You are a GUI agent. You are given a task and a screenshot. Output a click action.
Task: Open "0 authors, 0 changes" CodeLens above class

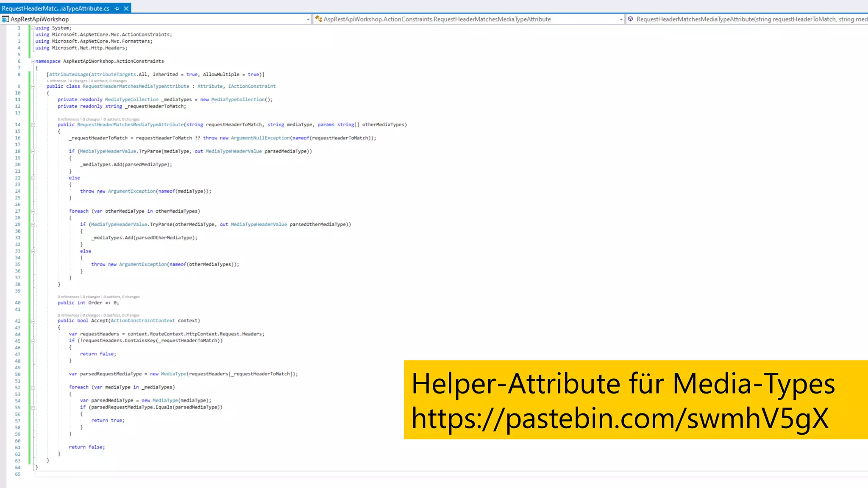pyautogui.click(x=108, y=81)
